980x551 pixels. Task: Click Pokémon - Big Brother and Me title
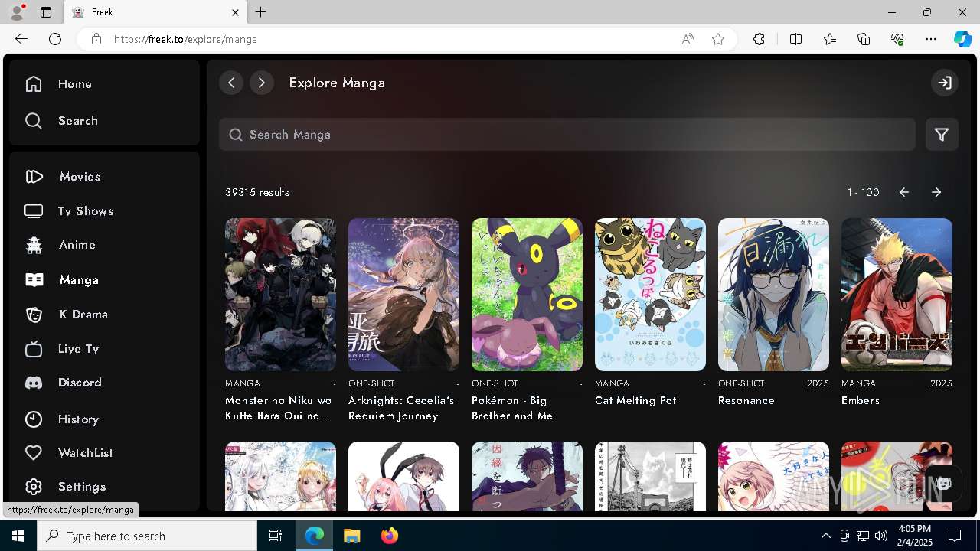tap(511, 408)
